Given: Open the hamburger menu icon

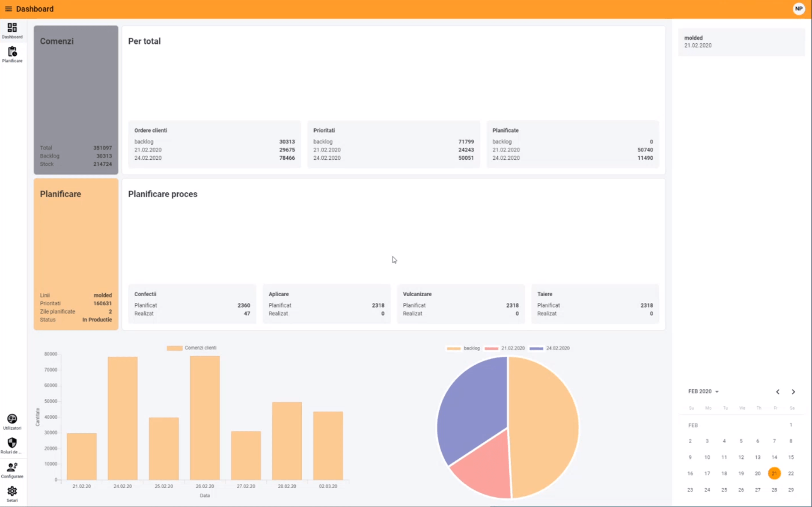Looking at the screenshot, I should [8, 9].
